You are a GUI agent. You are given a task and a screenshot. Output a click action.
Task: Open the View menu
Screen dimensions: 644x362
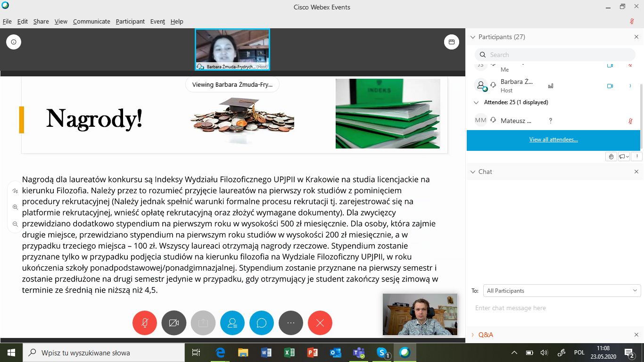click(x=61, y=21)
